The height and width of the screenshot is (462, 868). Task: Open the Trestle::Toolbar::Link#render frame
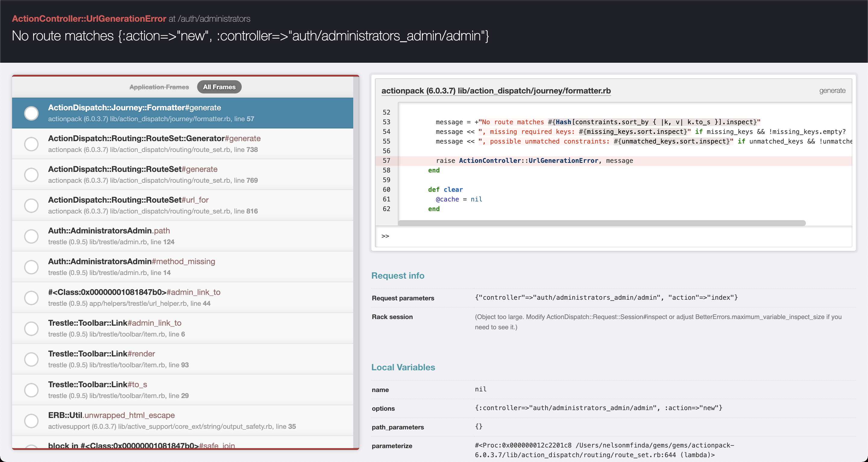click(x=102, y=353)
